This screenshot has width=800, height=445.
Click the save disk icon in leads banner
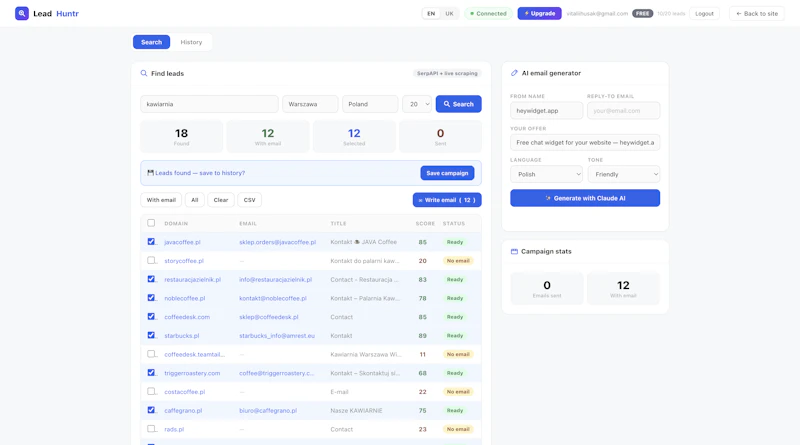(151, 173)
